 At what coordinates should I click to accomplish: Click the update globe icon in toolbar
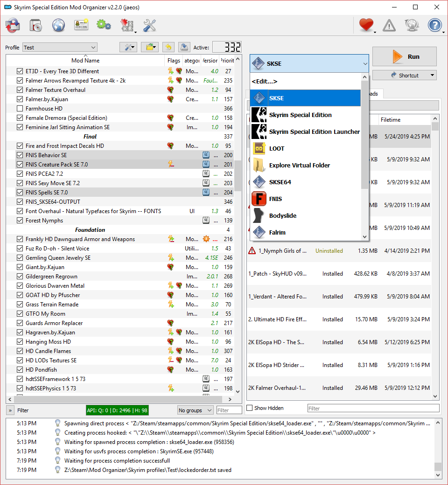412,25
